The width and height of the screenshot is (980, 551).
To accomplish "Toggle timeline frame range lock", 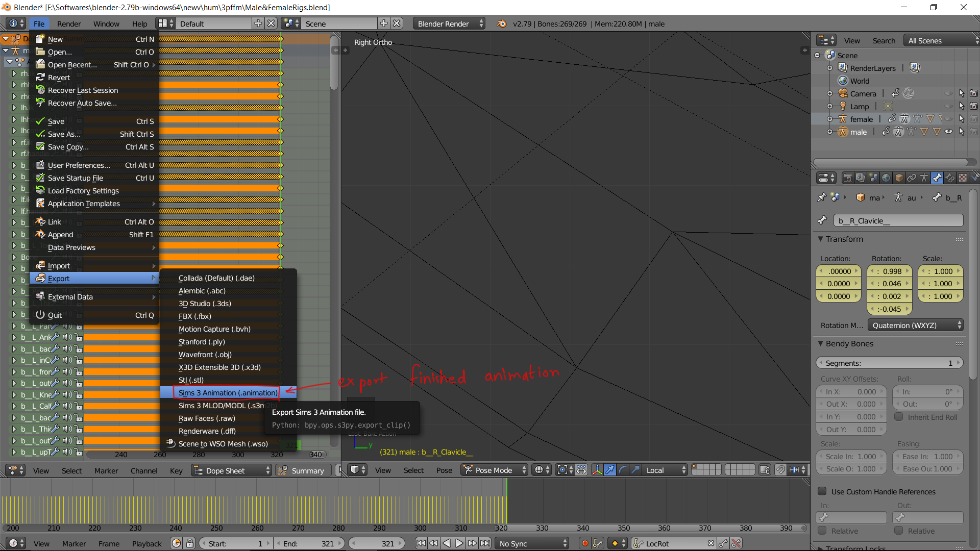I will pos(190,544).
